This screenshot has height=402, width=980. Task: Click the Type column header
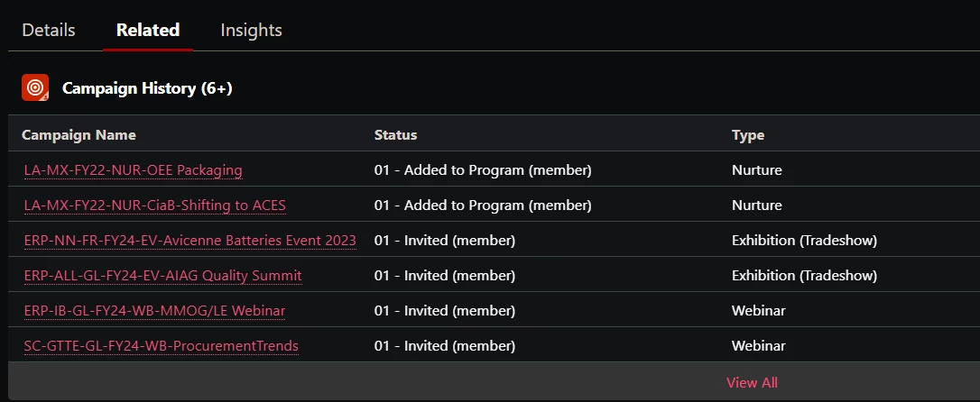747,135
